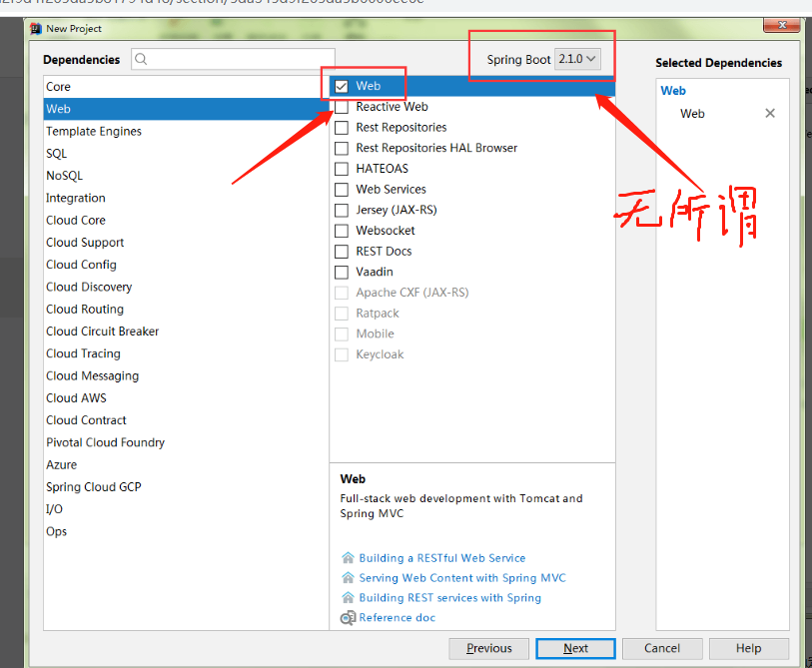Select the SQL category
Screen dimensions: 812x668
[x=186, y=154]
